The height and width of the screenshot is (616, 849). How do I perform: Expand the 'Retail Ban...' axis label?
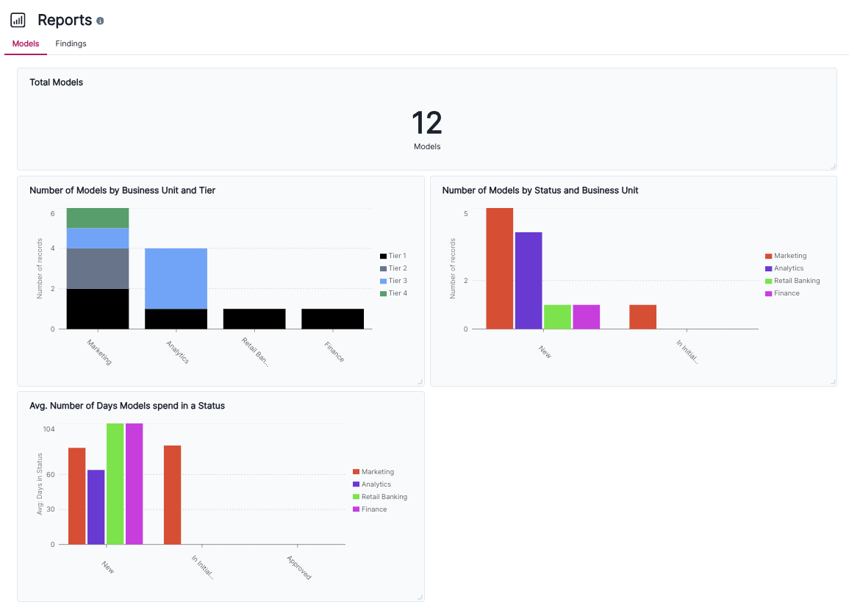255,352
